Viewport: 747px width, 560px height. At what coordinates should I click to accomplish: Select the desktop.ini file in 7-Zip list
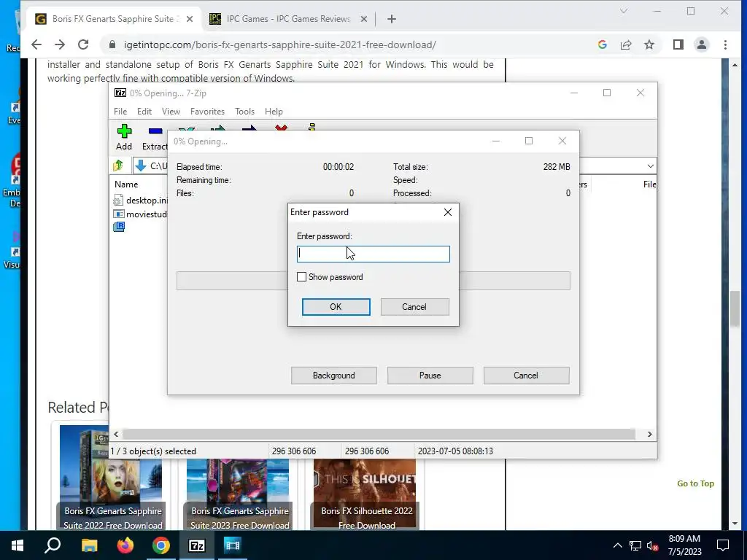pos(142,201)
